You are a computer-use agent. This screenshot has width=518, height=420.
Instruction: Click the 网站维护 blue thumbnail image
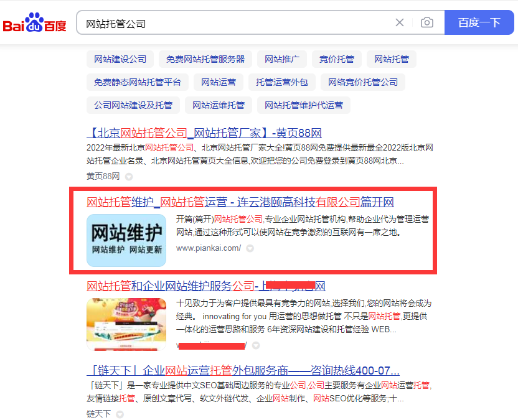coord(126,240)
